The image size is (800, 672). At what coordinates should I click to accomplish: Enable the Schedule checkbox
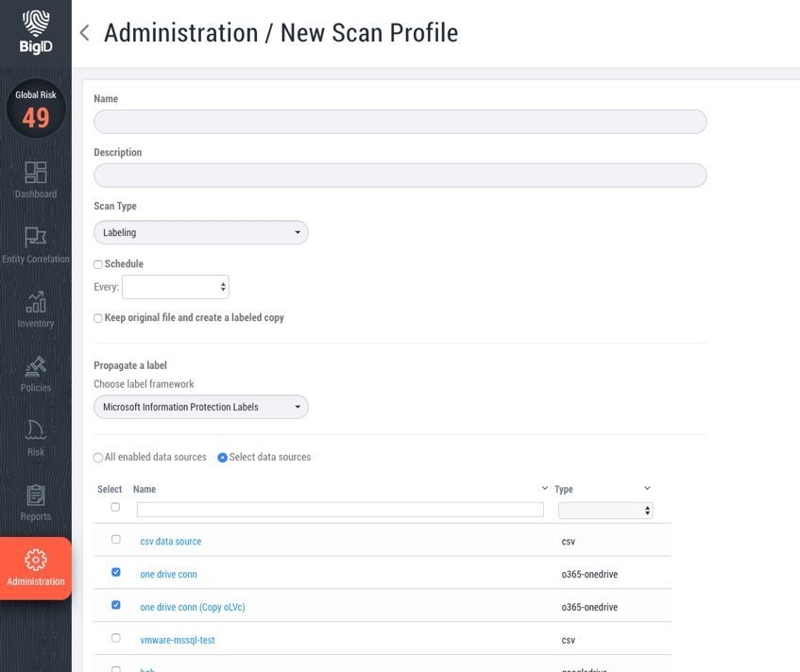click(x=98, y=264)
